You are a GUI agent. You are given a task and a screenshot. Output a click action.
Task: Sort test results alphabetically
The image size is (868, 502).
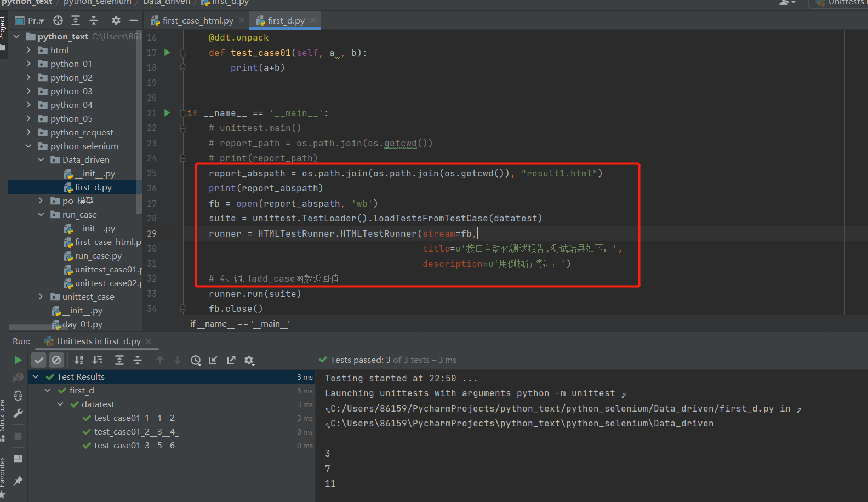click(79, 360)
